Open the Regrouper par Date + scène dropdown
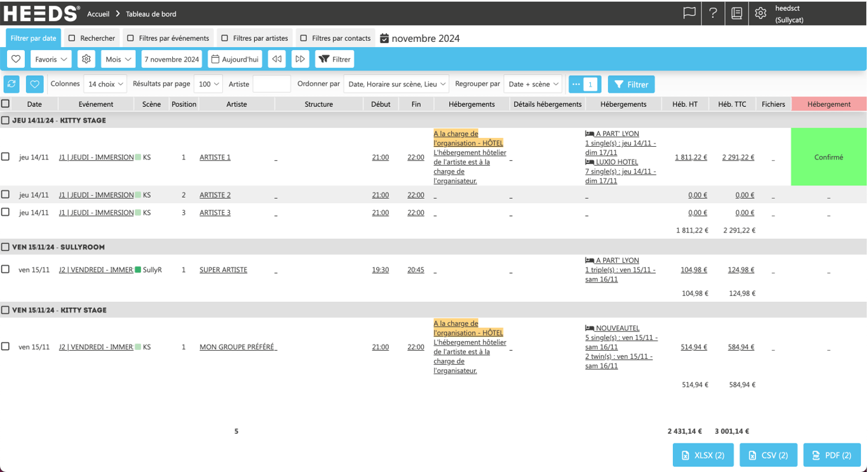 point(534,84)
